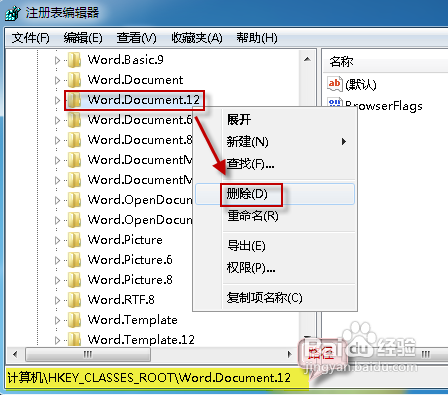Open the 文件(F) File menu
The image size is (448, 395).
coord(31,38)
